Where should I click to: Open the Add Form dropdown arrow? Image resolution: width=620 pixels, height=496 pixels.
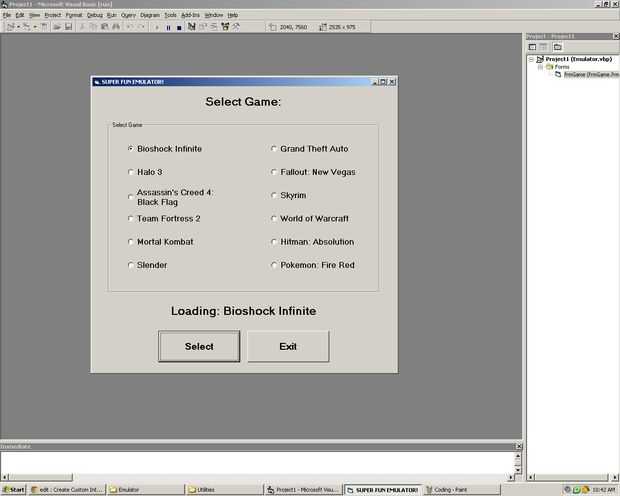click(35, 27)
